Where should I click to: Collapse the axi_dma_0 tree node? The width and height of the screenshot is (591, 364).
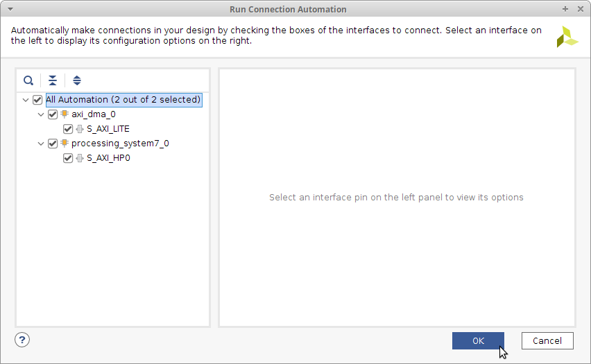(41, 114)
